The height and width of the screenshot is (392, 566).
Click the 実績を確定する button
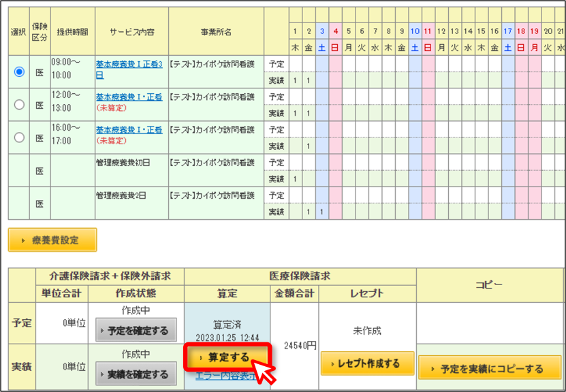coord(136,374)
